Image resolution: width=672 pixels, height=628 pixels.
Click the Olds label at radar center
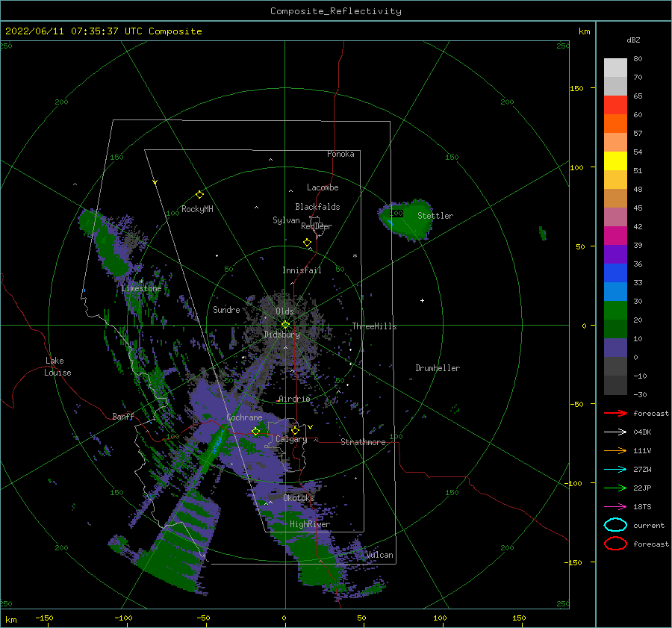pos(284,311)
